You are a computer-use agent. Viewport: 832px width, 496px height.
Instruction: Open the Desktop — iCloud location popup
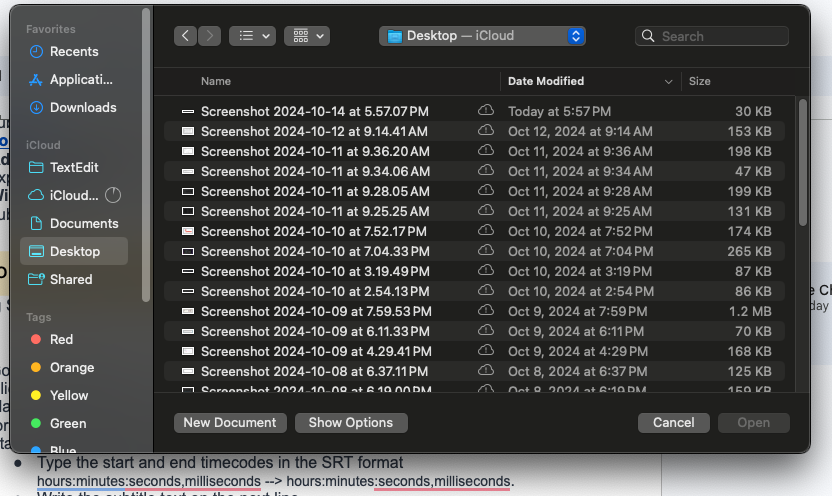[482, 36]
